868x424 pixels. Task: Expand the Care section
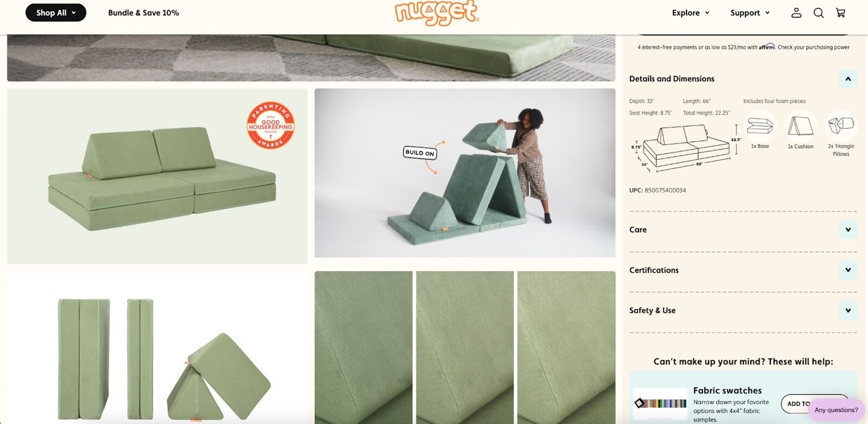tap(848, 230)
